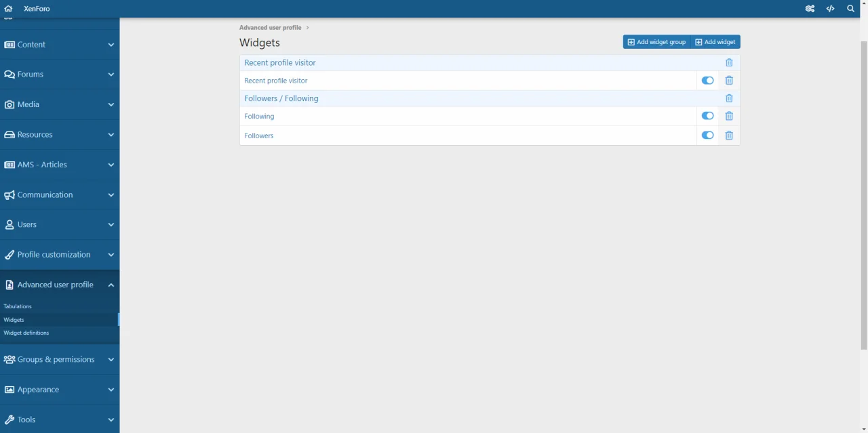
Task: Open the Users menu label
Action: click(27, 224)
